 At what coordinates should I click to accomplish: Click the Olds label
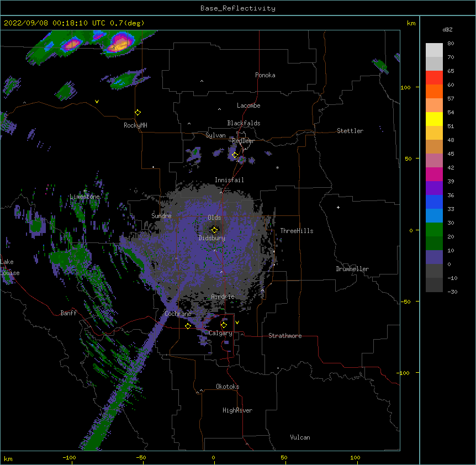pyautogui.click(x=214, y=218)
